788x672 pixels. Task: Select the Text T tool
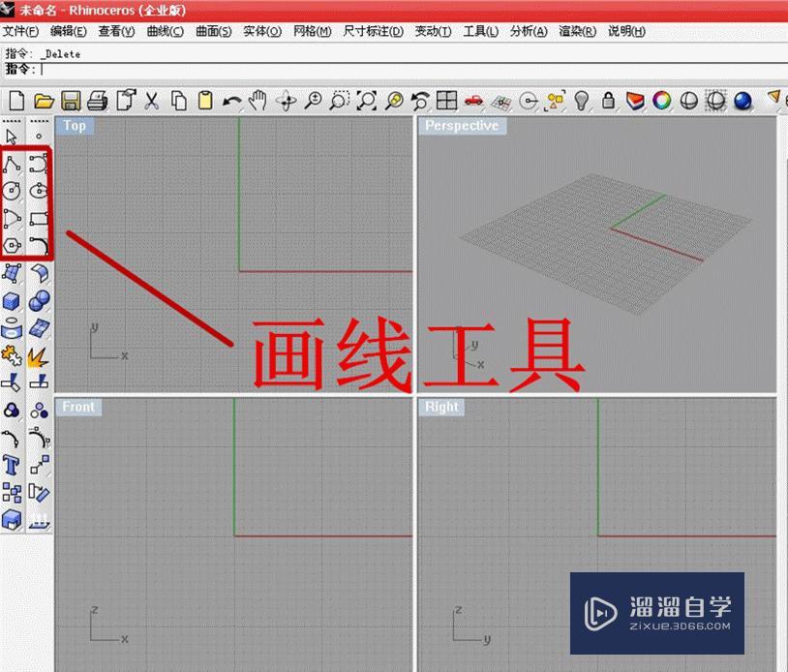point(11,465)
